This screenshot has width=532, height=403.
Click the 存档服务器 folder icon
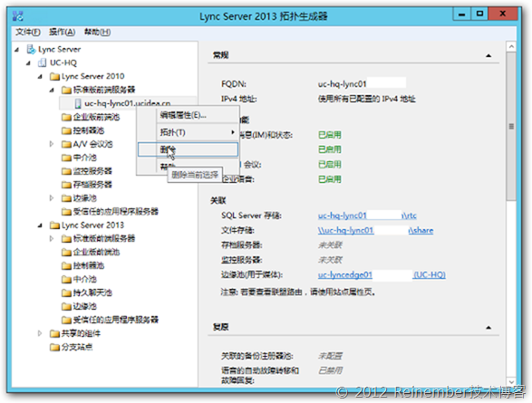[x=66, y=185]
